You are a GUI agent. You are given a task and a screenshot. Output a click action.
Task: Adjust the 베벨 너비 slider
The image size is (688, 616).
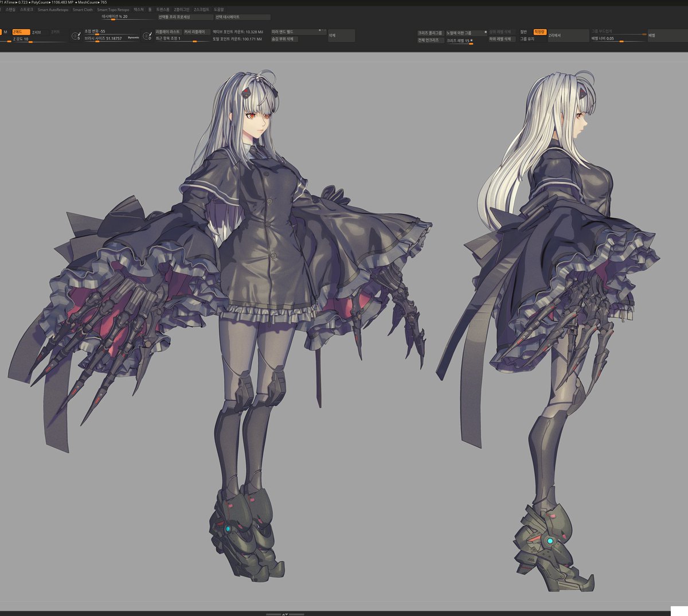[619, 39]
